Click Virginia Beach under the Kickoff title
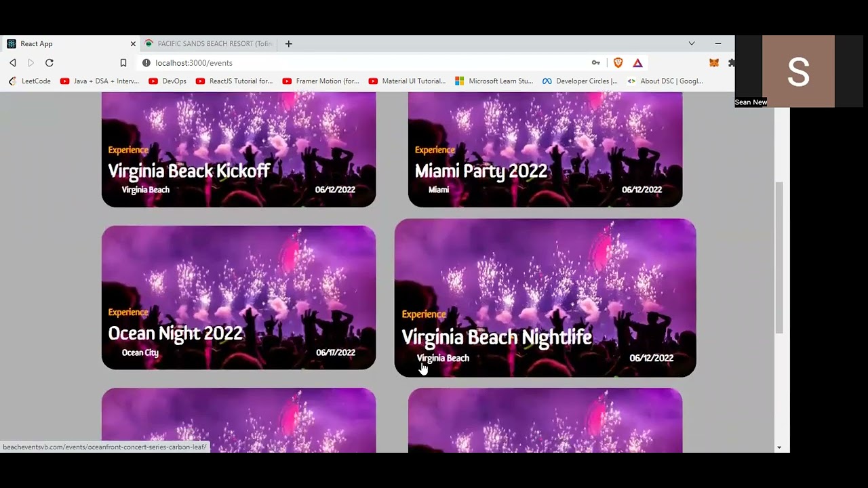 (145, 190)
